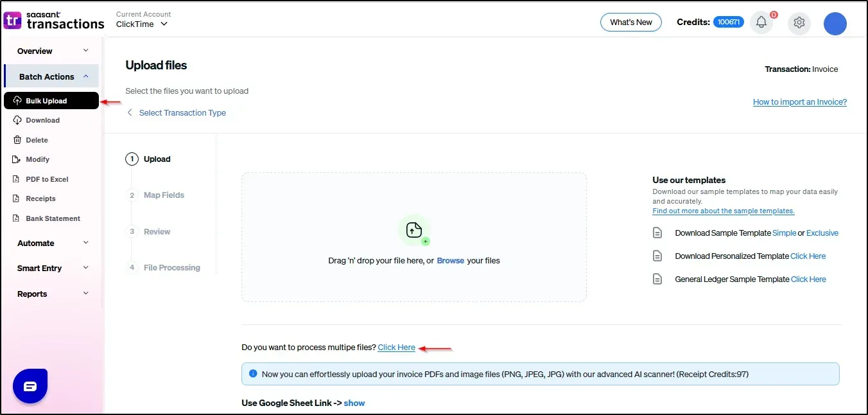
Task: Click the Download cloud icon in sidebar
Action: 17,120
